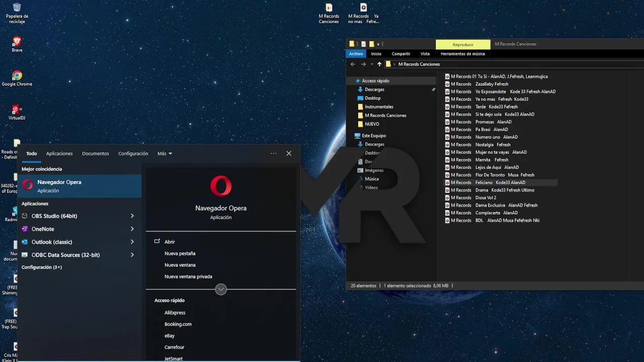Select the M Records Canciones desktop file
The height and width of the screenshot is (362, 644).
click(x=329, y=13)
